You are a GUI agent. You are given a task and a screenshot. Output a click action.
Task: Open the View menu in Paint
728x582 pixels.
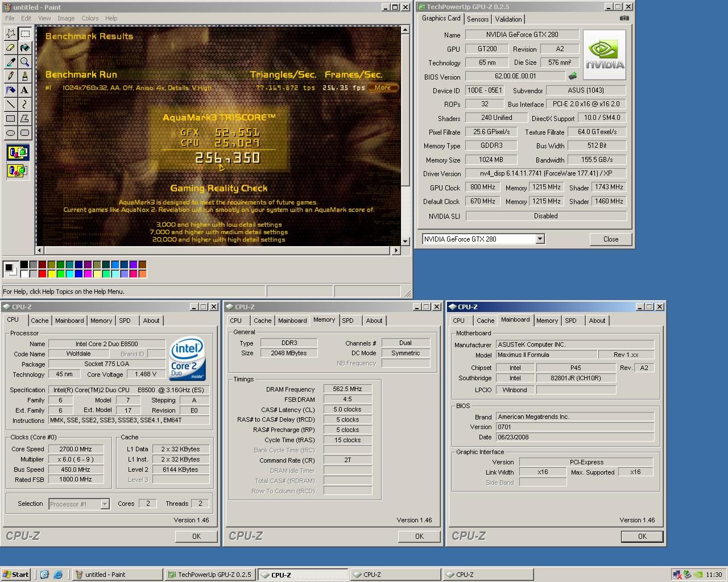(x=44, y=18)
